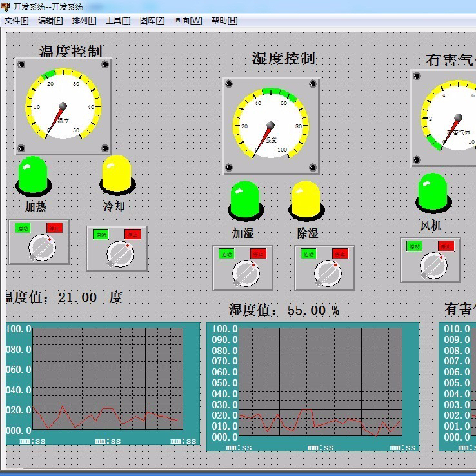Click 停止 button under 冷却 lamp
Viewport: 476px width, 476px height.
(x=133, y=234)
